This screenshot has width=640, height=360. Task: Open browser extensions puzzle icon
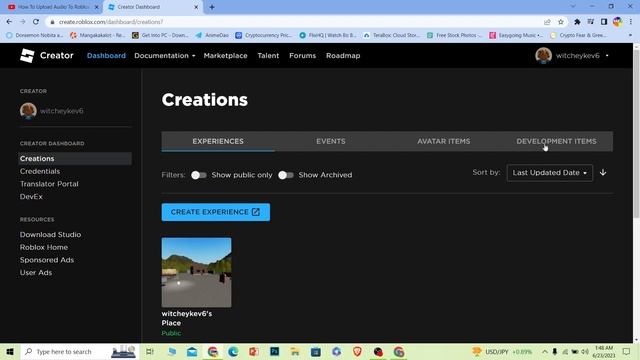tap(577, 22)
